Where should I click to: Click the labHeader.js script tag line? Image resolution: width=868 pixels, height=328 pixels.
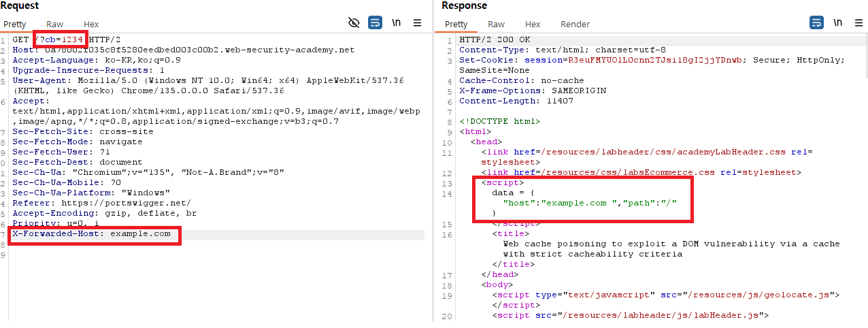[631, 315]
